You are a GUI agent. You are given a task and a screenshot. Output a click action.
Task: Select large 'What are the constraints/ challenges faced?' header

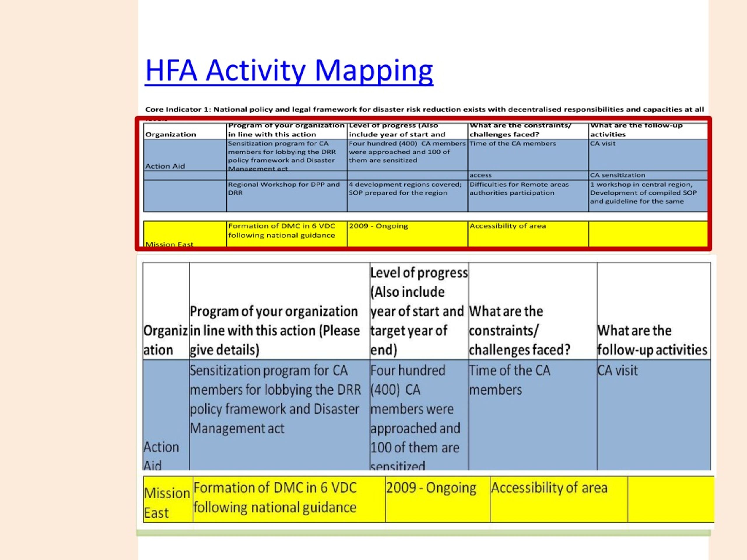tap(533, 311)
